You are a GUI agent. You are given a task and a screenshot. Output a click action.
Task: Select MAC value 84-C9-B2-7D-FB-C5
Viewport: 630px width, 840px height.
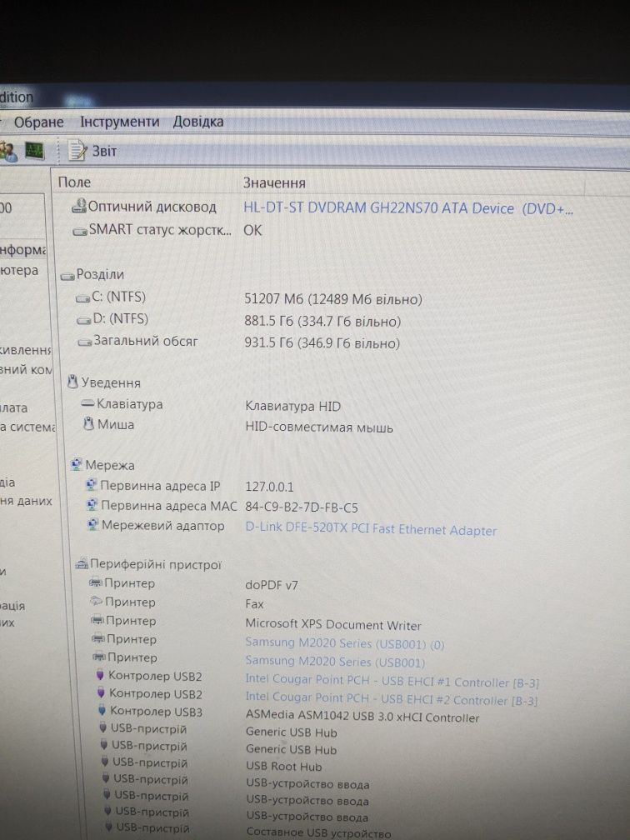pyautogui.click(x=302, y=507)
